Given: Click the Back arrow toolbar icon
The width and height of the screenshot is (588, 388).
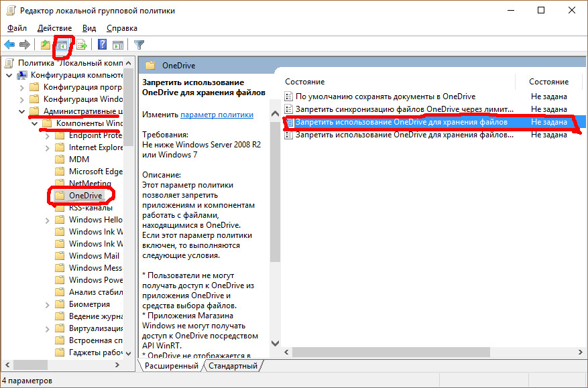Looking at the screenshot, I should [x=9, y=45].
